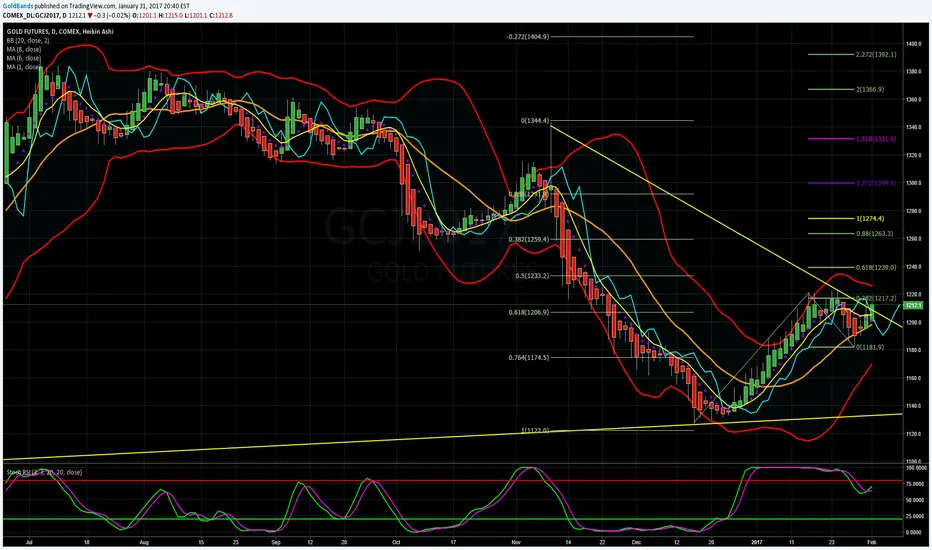Click the MA (8, close) indicator legend
932x550 pixels.
coord(24,49)
